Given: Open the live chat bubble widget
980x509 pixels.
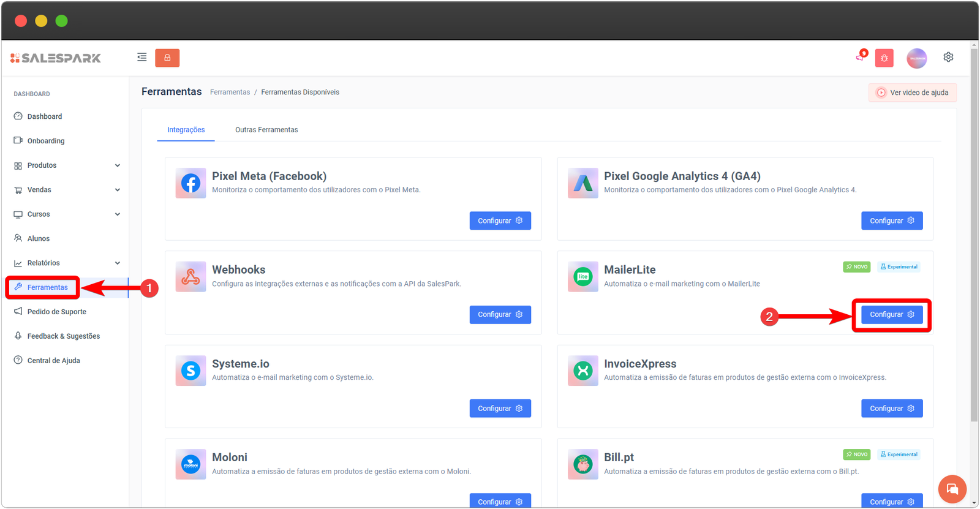Looking at the screenshot, I should click(x=952, y=489).
